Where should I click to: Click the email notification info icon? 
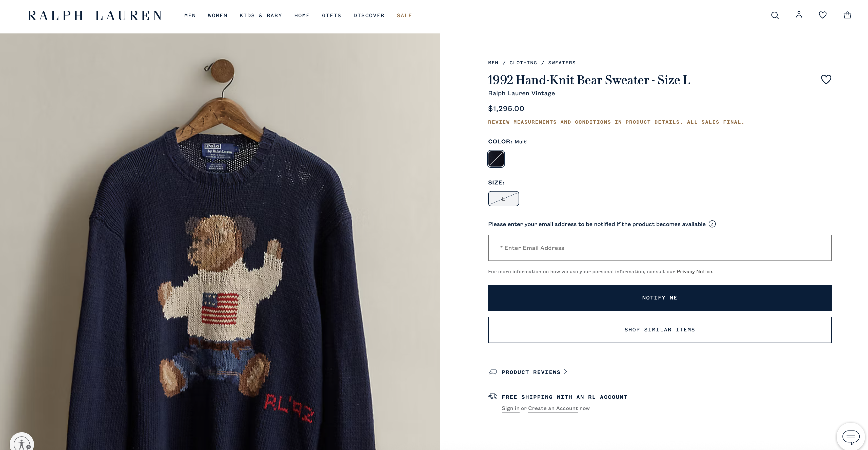click(x=712, y=224)
